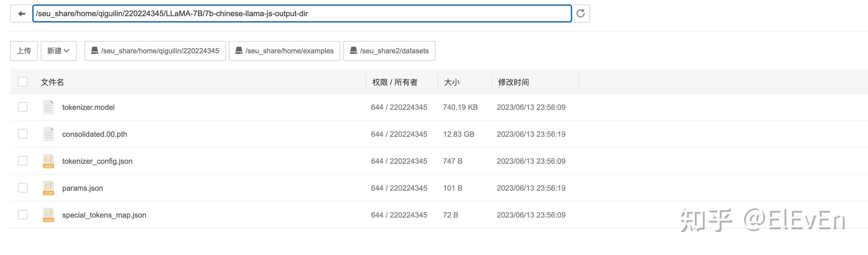
Task: Focus the directory path input field
Action: pos(302,14)
